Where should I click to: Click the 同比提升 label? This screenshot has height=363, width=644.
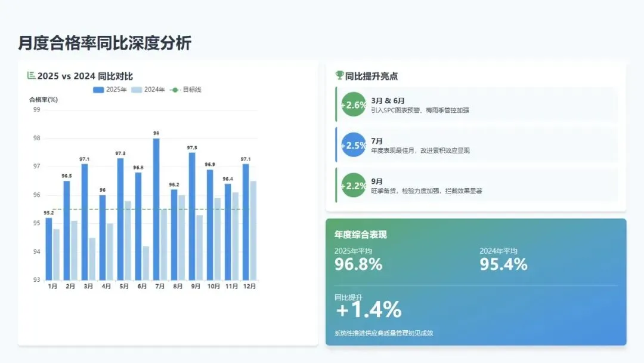coord(348,297)
